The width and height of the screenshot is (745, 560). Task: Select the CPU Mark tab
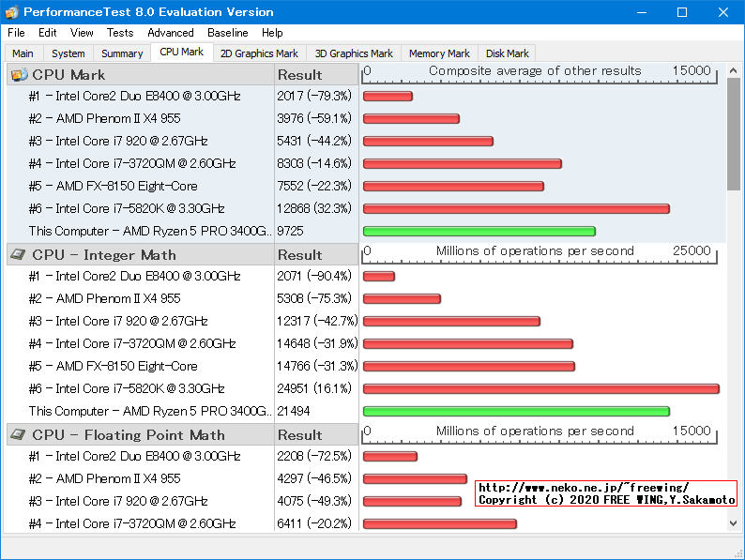pos(181,52)
